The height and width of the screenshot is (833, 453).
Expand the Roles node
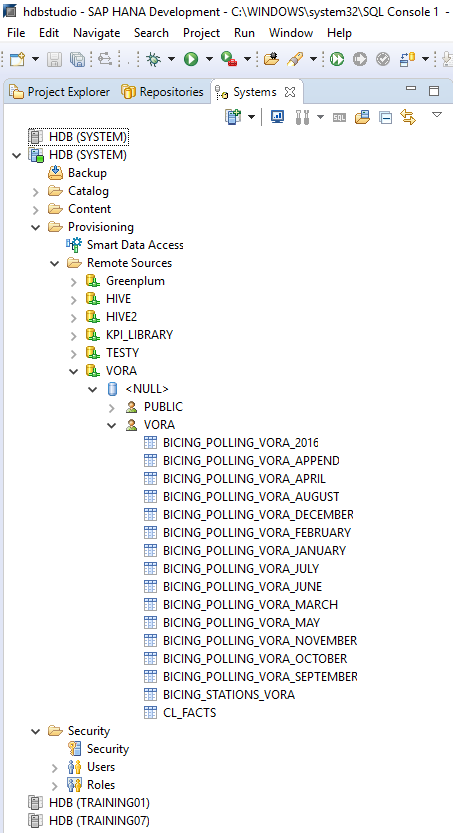[x=55, y=786]
